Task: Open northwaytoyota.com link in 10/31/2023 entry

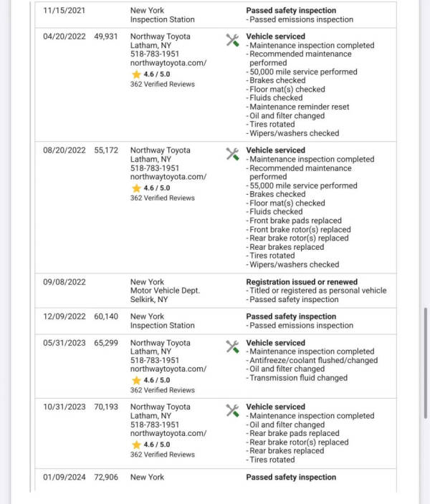Action: click(168, 433)
